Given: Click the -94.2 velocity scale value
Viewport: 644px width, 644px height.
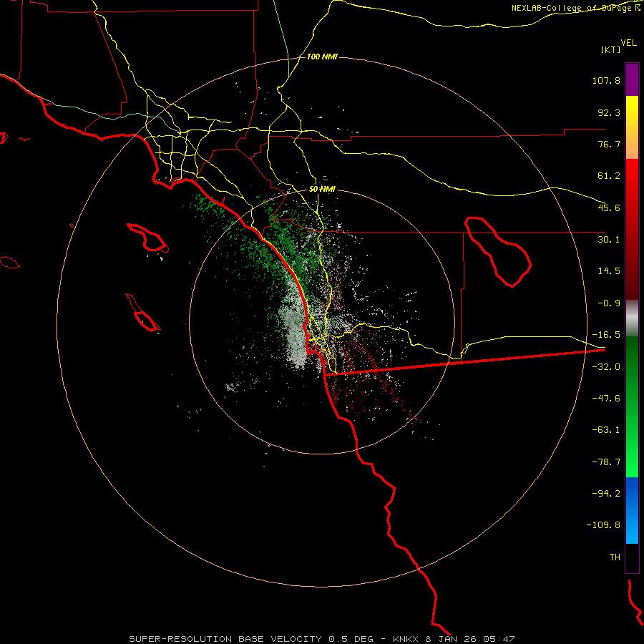Looking at the screenshot, I should pos(606,493).
